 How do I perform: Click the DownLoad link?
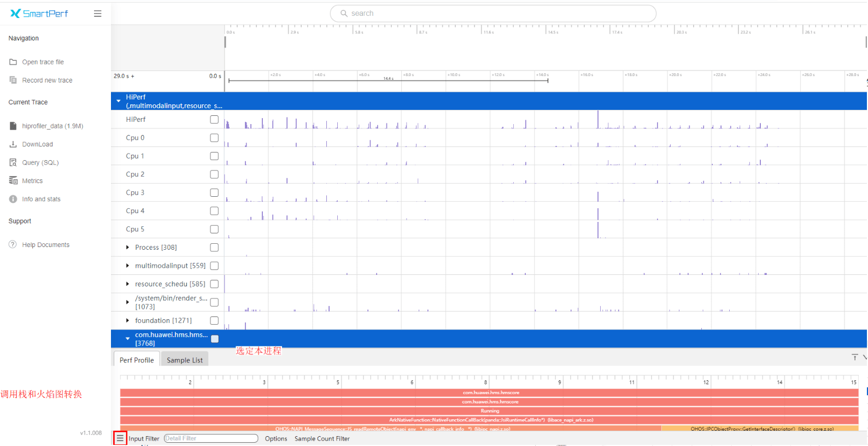click(38, 144)
